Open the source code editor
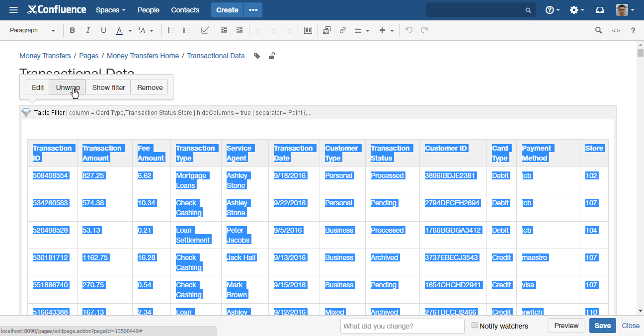 tap(616, 30)
